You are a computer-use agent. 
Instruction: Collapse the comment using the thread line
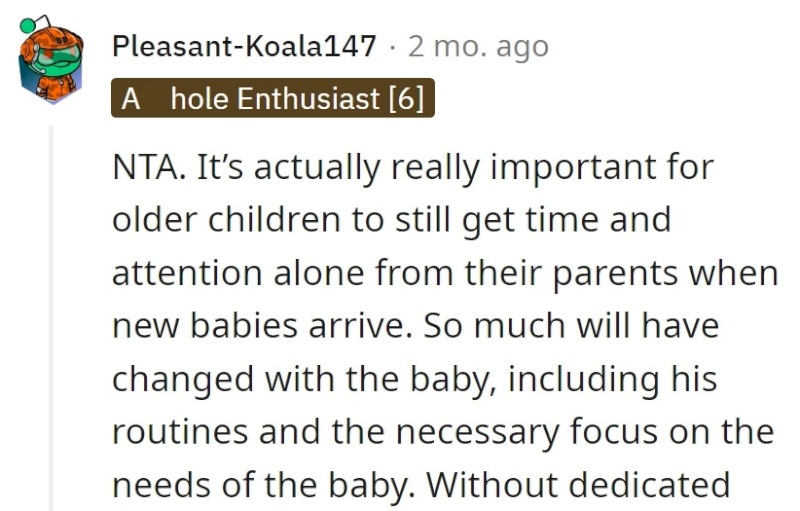[51, 318]
